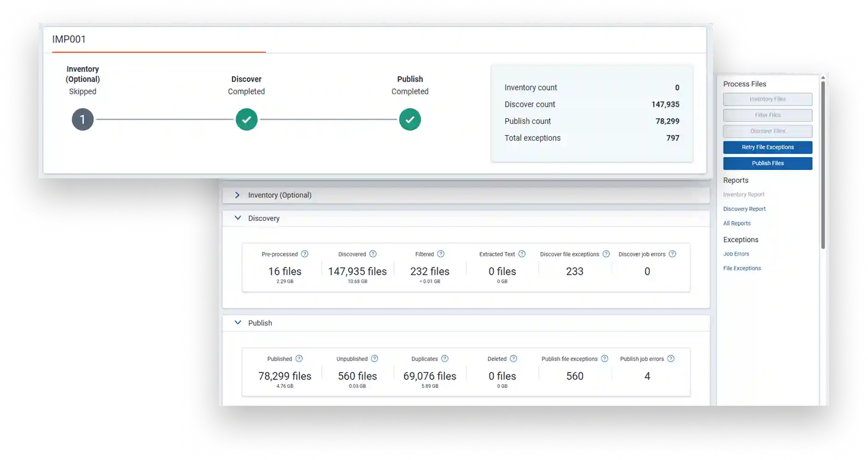This screenshot has width=868, height=460.
Task: Click the Retry File Exceptions button
Action: coord(768,148)
